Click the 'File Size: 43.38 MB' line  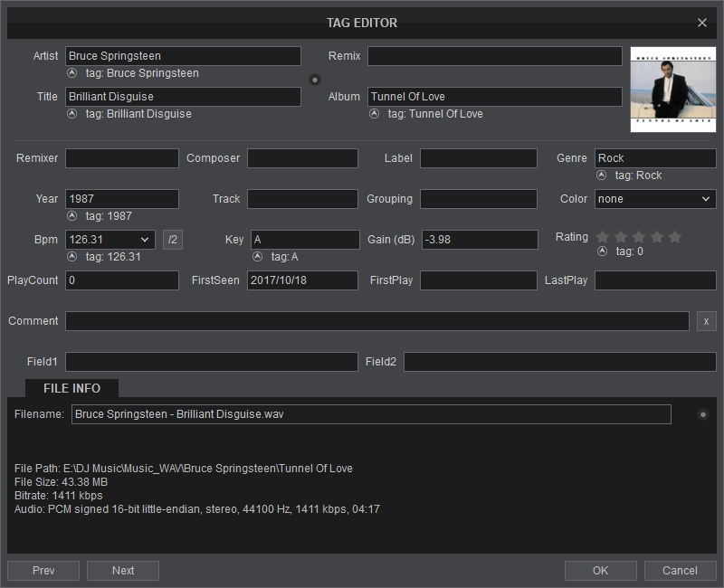[x=61, y=482]
